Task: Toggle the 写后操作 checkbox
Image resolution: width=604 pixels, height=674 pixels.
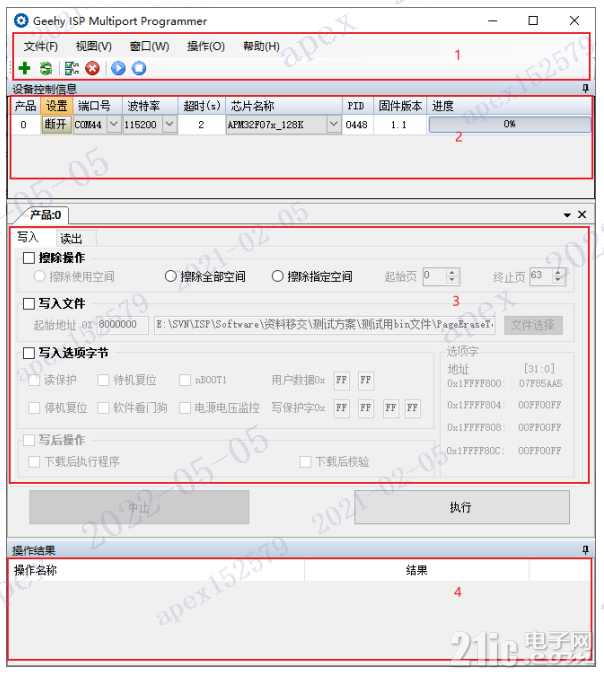Action: click(x=29, y=440)
